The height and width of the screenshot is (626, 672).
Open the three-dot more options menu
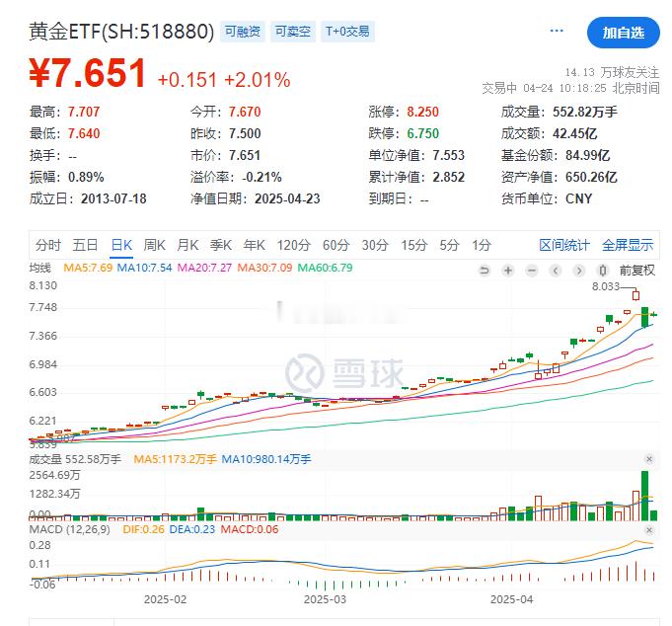click(x=557, y=31)
